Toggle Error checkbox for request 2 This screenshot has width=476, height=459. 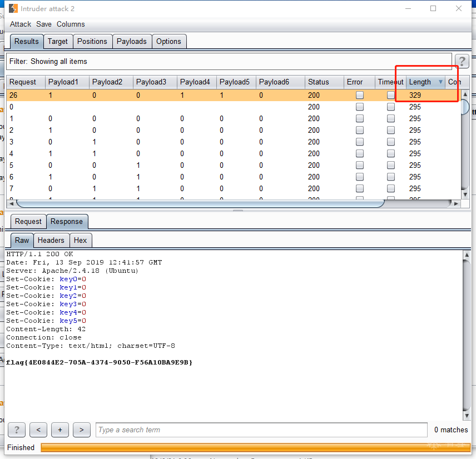360,130
